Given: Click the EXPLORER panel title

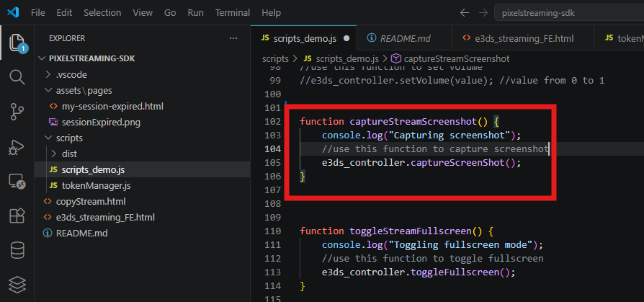Looking at the screenshot, I should pyautogui.click(x=67, y=38).
